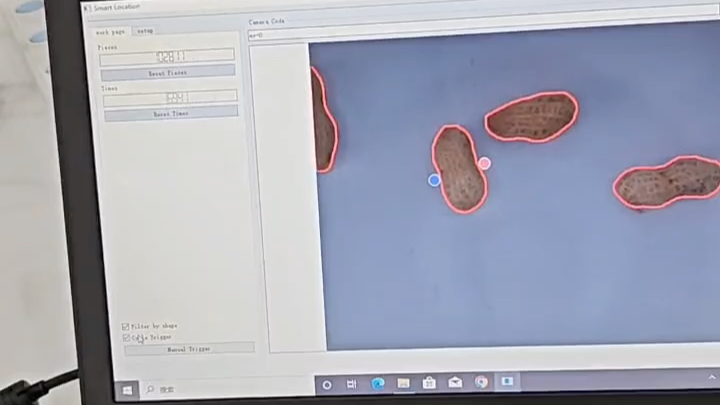Open Microsoft Store taskbar icon
Screen dimensions: 720x405
tap(429, 383)
